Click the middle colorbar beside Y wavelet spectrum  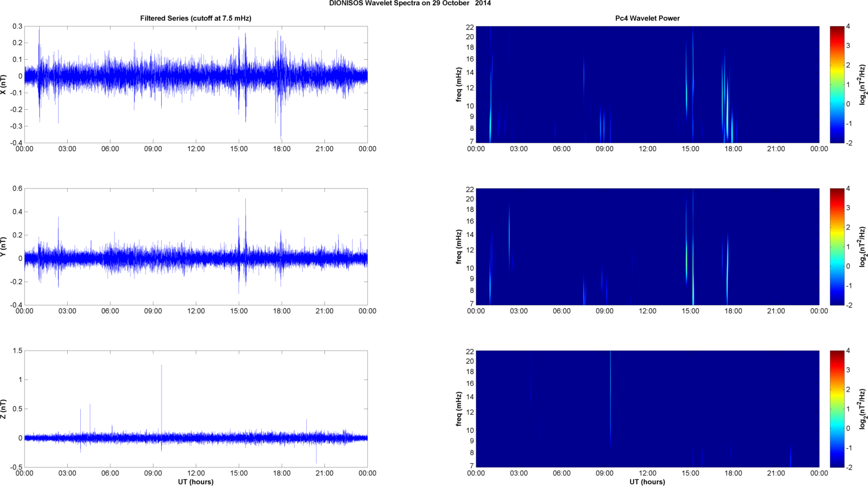click(x=837, y=246)
